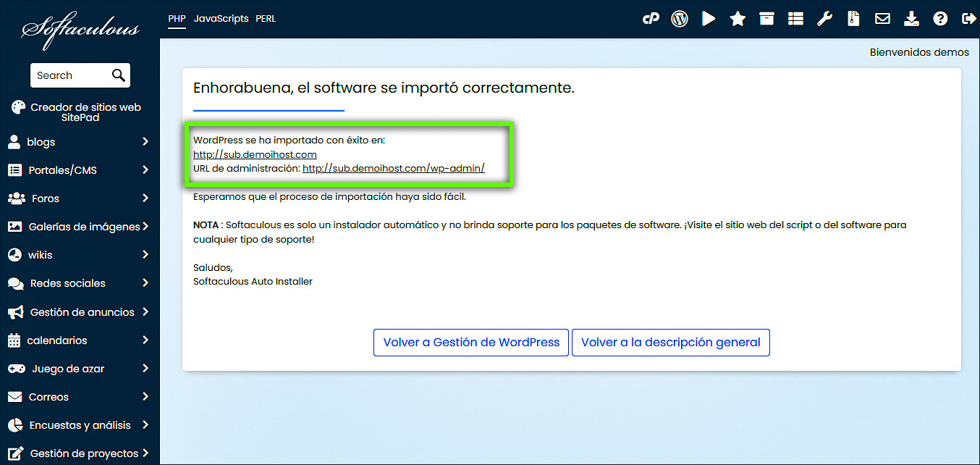
Task: Click the play-shaped demos icon
Action: 709,19
